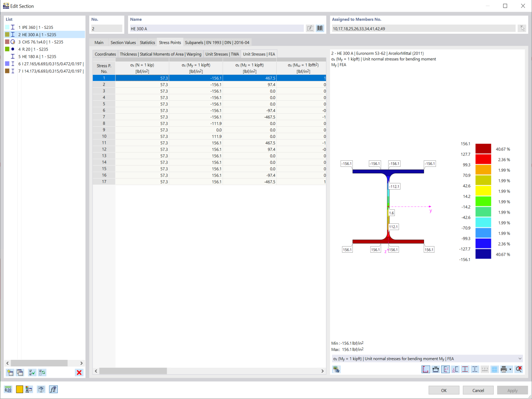Screen dimensions: 532x399
Task: Click the dark red 156.1 legend swatch
Action: 483,149
